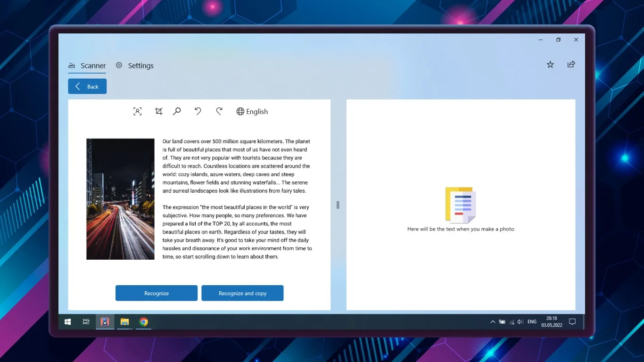The width and height of the screenshot is (644, 362).
Task: Open the magnifier zoom tool
Action: point(177,111)
